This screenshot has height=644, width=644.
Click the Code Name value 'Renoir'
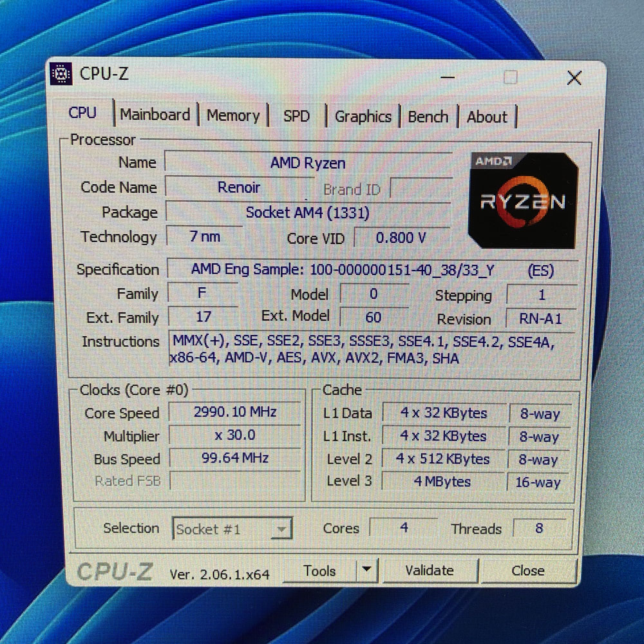(239, 187)
